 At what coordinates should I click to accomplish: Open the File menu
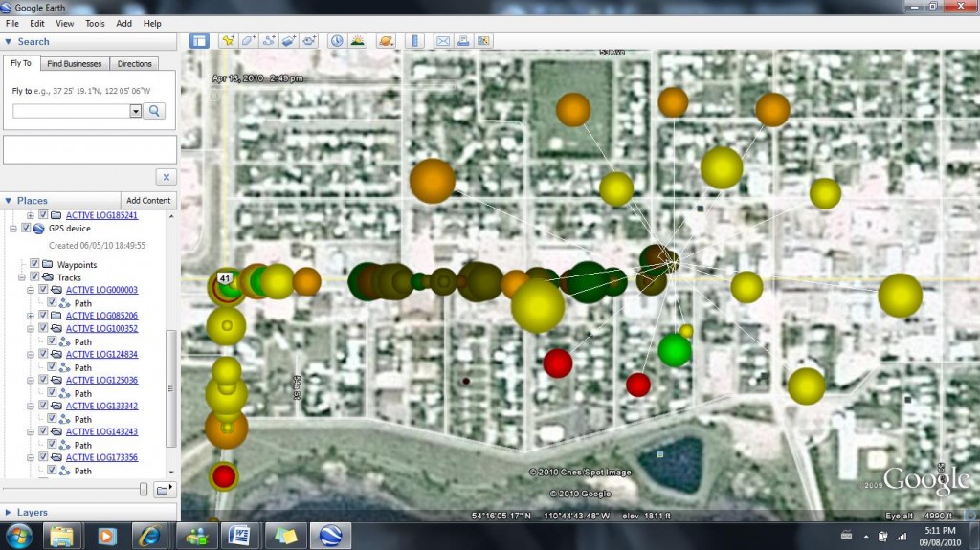coord(11,24)
